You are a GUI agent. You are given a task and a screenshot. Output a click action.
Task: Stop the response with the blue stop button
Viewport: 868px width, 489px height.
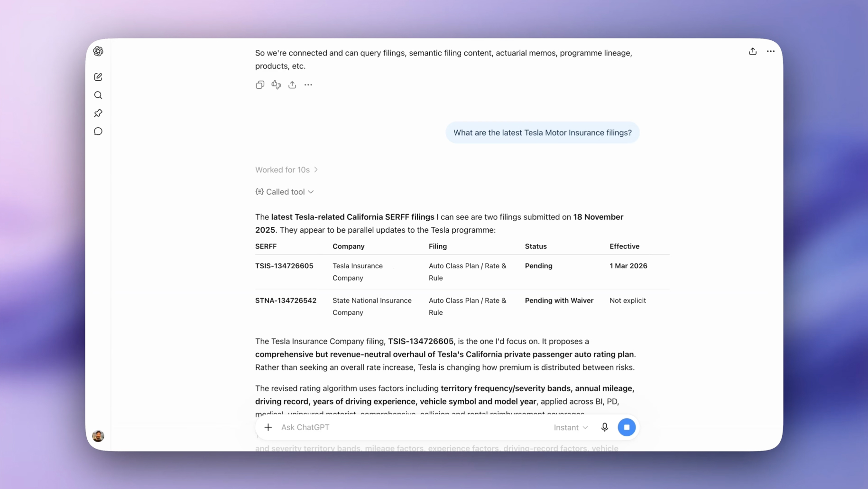click(627, 427)
